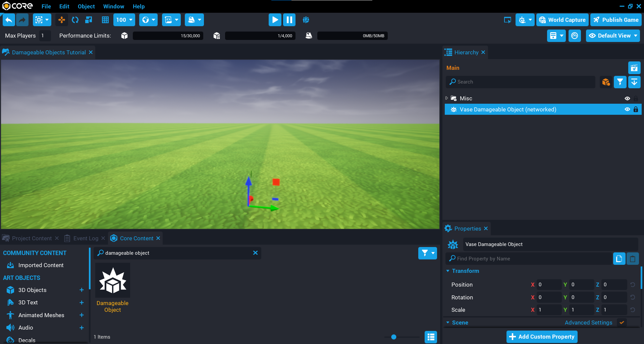This screenshot has height=344, width=644.
Task: Click the Publish Game button
Action: pyautogui.click(x=616, y=20)
